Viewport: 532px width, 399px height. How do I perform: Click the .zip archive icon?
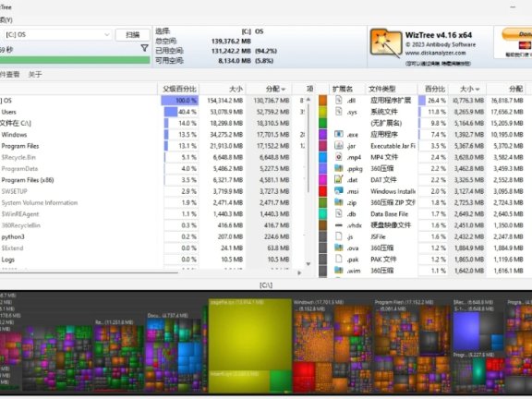pyautogui.click(x=339, y=202)
